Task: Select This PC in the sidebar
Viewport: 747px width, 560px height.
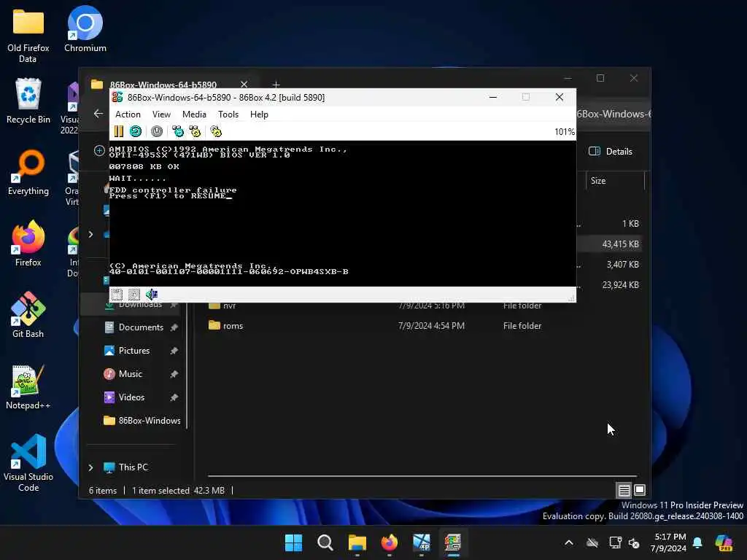Action: (133, 467)
